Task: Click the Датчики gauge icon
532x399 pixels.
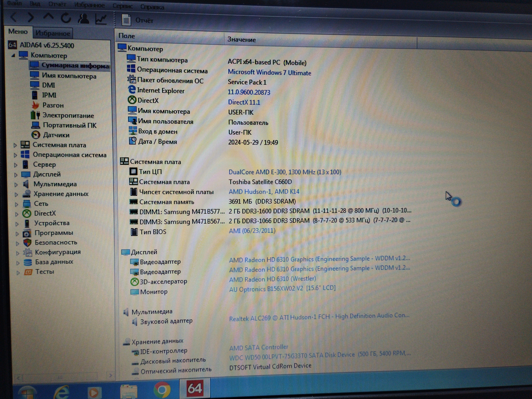Action: click(36, 135)
